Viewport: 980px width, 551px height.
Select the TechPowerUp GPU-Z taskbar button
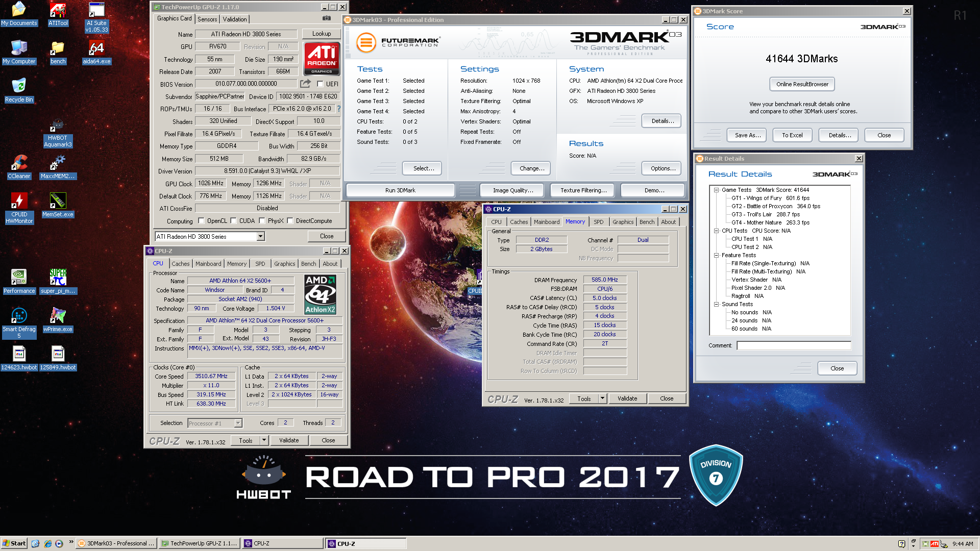199,543
